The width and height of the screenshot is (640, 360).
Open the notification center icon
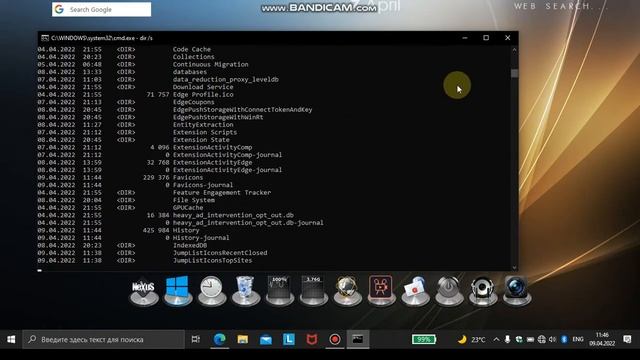[x=627, y=339]
